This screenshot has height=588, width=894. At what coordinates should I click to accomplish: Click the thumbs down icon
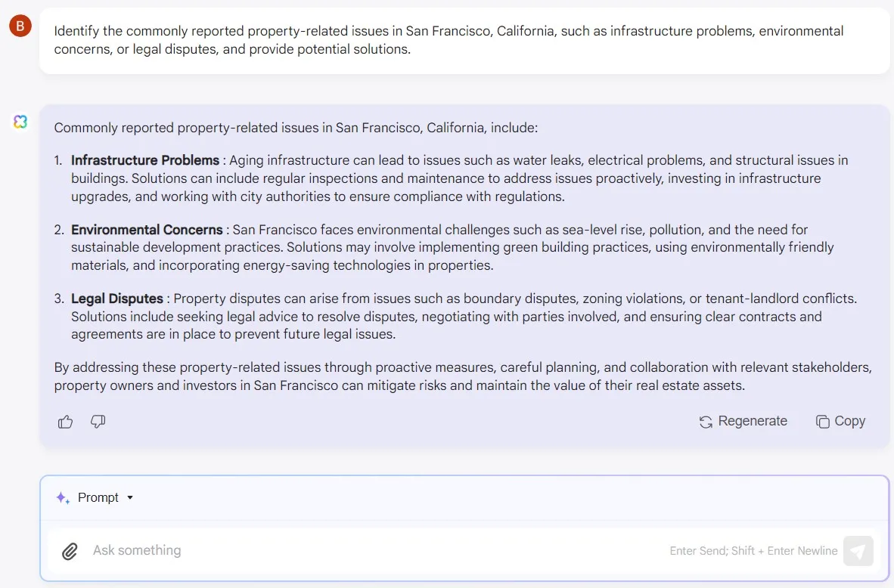(98, 422)
